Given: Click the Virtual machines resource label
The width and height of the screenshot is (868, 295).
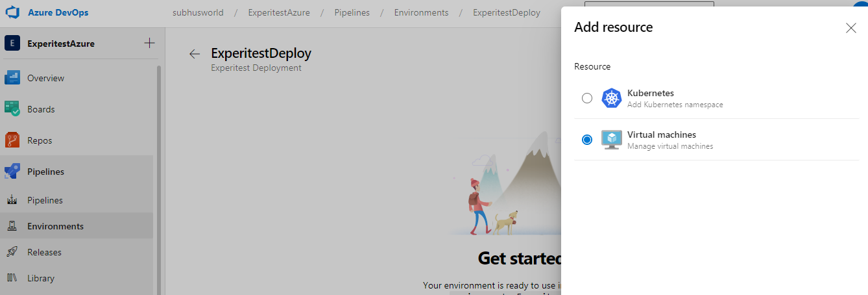Looking at the screenshot, I should pos(662,135).
